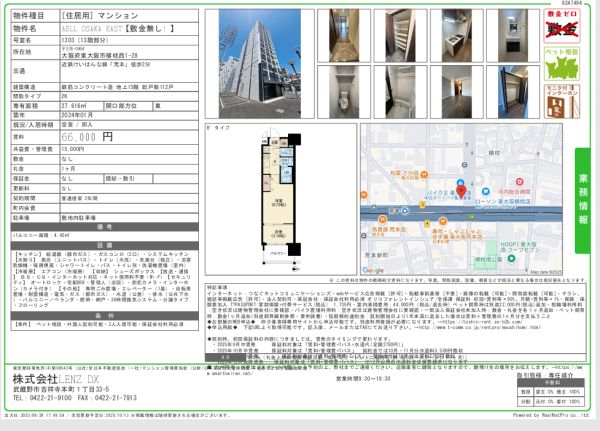Click the 礼金 value 1ヶ月
This screenshot has height=431, width=600.
(x=68, y=168)
